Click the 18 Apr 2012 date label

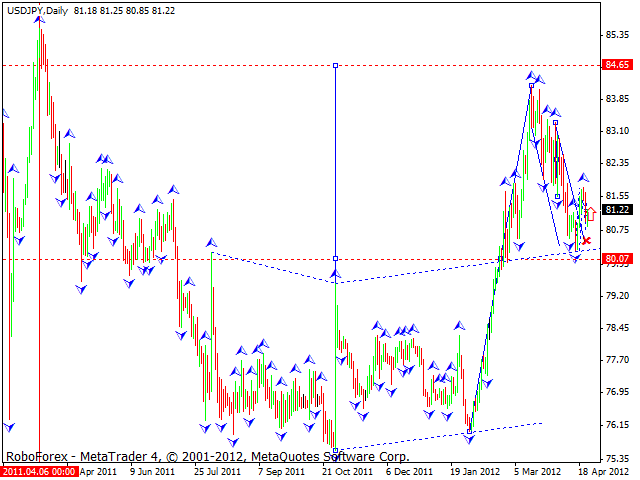(x=603, y=471)
